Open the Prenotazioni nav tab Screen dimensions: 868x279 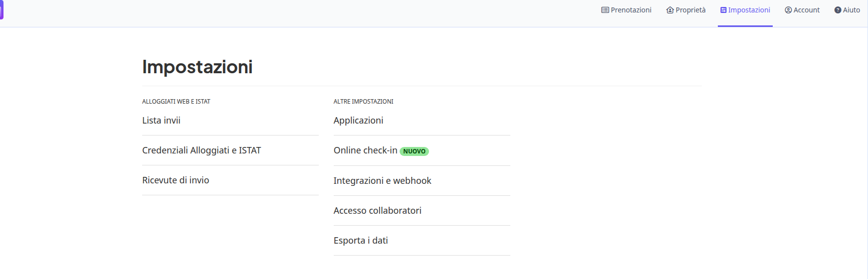626,10
